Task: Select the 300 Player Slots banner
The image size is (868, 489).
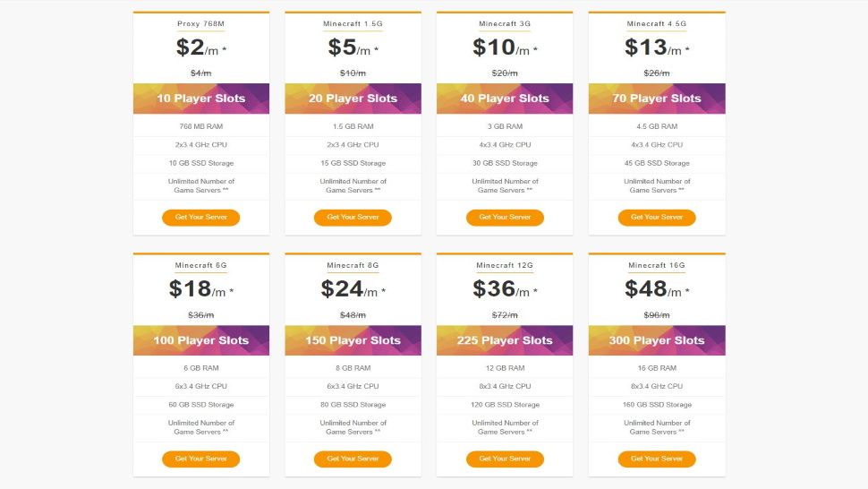Action: [657, 340]
